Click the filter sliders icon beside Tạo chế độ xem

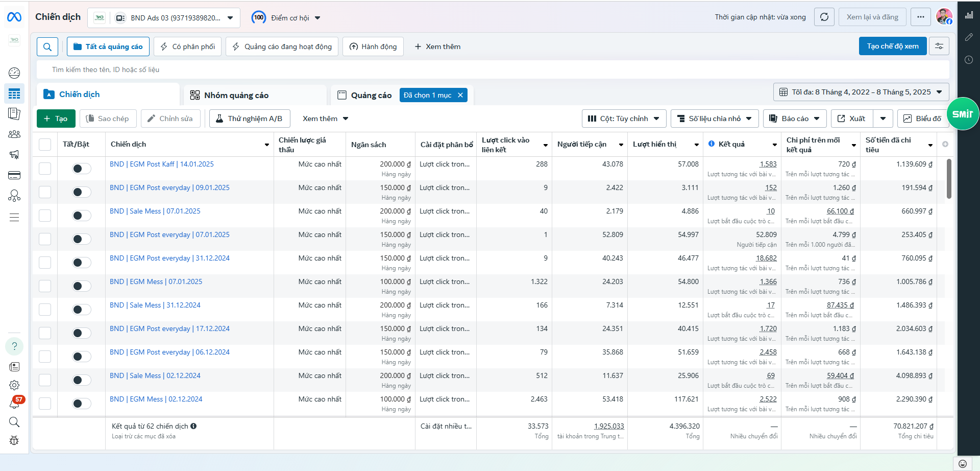point(939,46)
